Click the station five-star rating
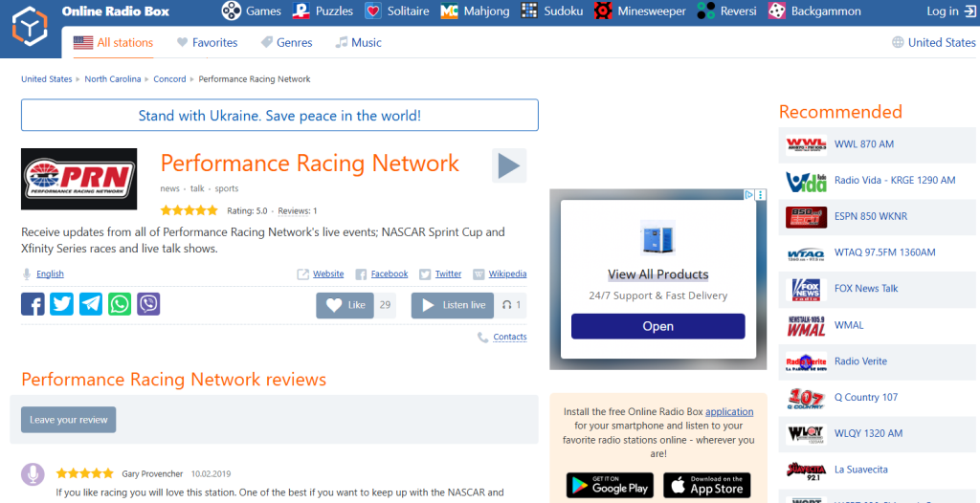The width and height of the screenshot is (980, 503). pyautogui.click(x=189, y=210)
